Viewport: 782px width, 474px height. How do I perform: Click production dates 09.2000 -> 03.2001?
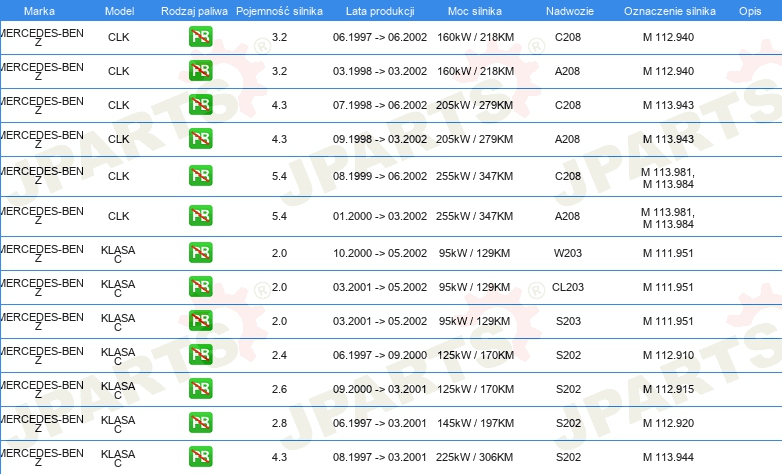tap(380, 389)
